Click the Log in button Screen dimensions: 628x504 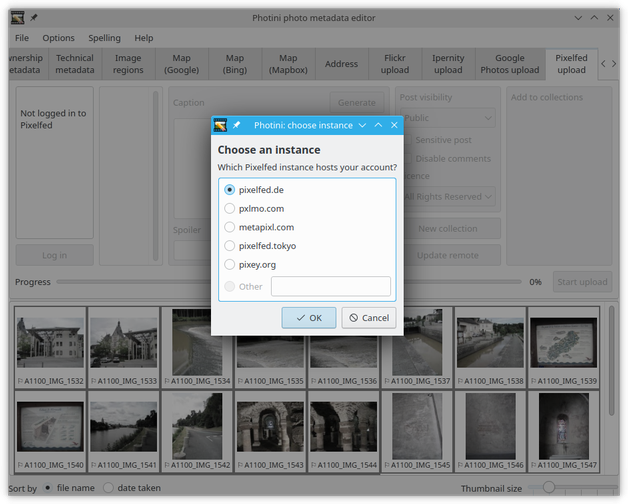(x=54, y=255)
